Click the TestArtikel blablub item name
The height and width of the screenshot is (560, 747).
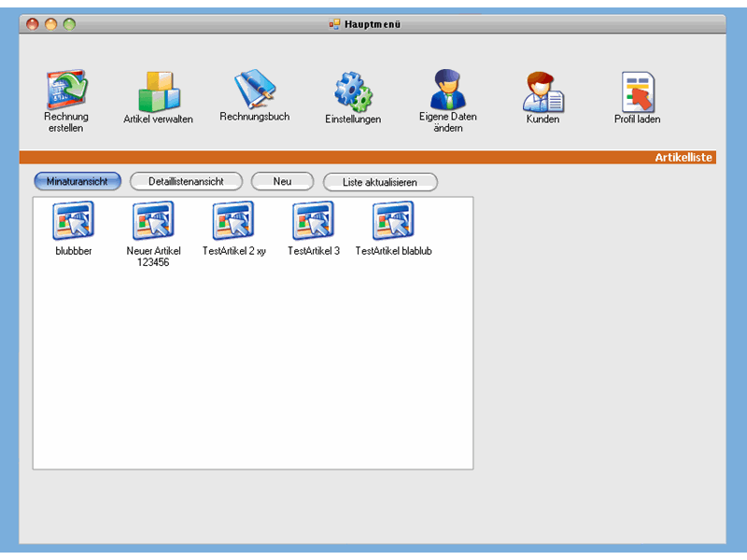point(393,251)
